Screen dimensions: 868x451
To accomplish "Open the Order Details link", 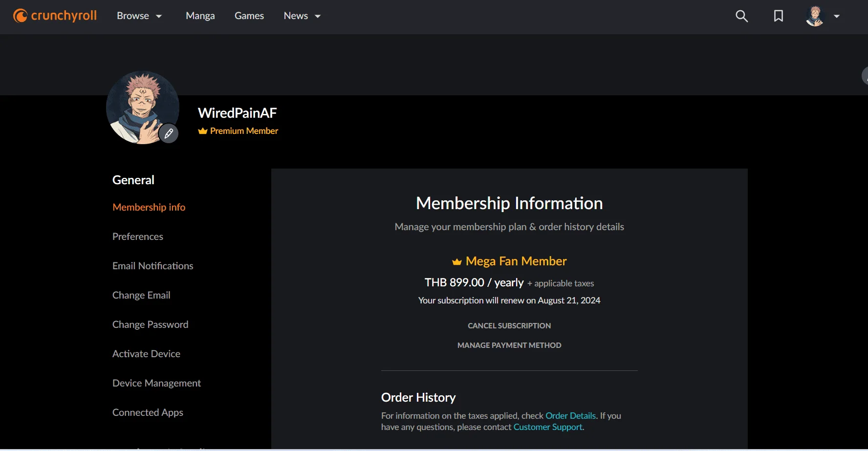I will point(570,416).
